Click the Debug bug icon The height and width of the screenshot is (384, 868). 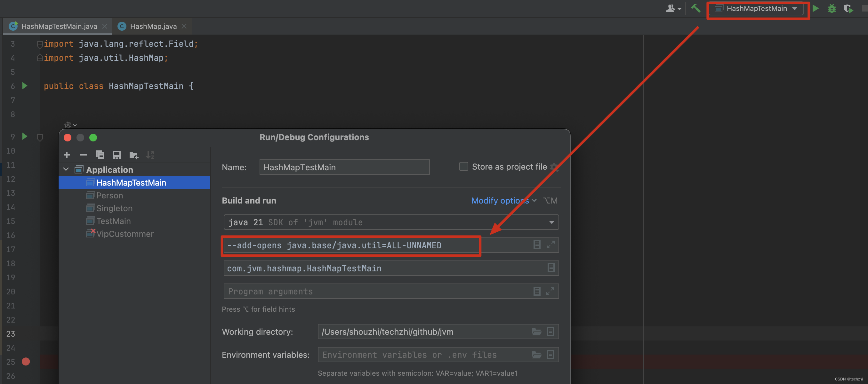tap(832, 8)
